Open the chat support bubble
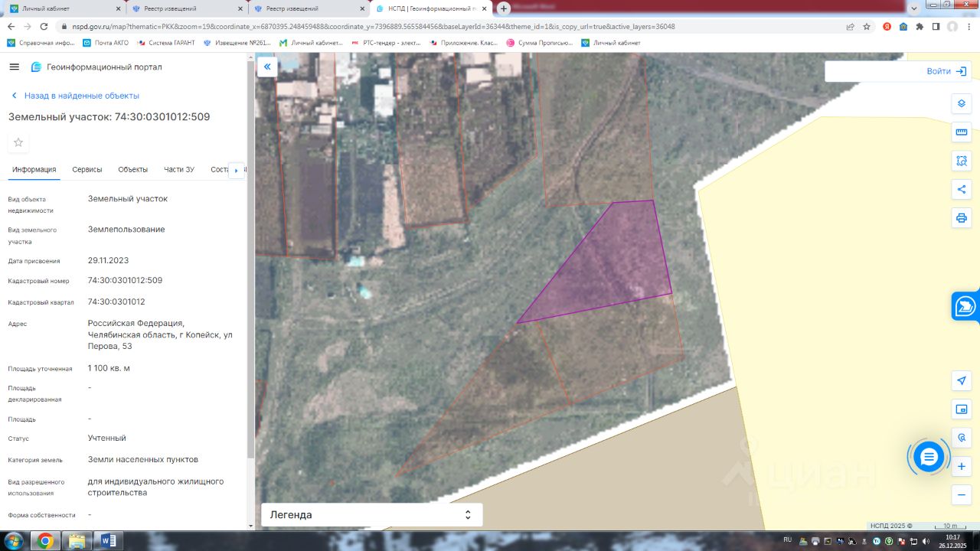Image resolution: width=980 pixels, height=551 pixels. pyautogui.click(x=929, y=457)
